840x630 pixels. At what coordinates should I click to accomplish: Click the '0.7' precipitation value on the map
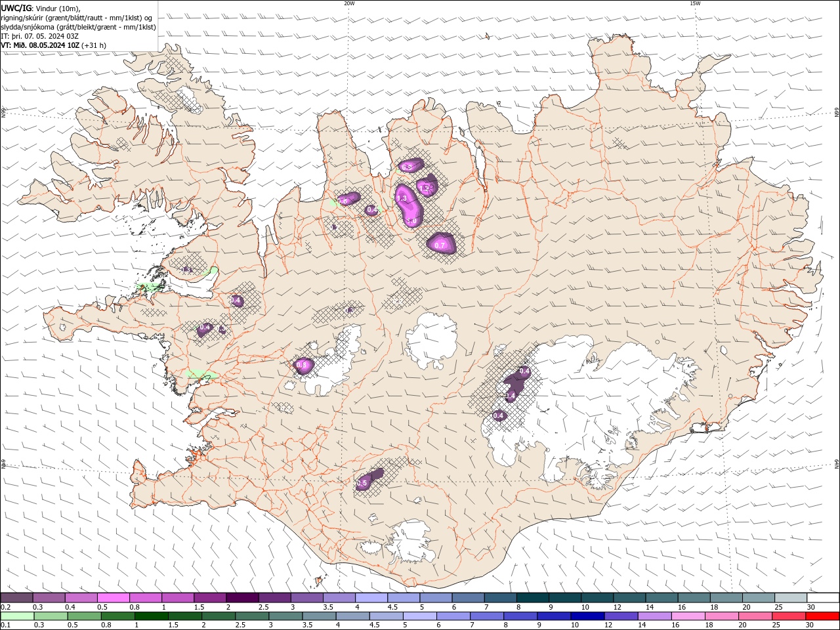[440, 245]
